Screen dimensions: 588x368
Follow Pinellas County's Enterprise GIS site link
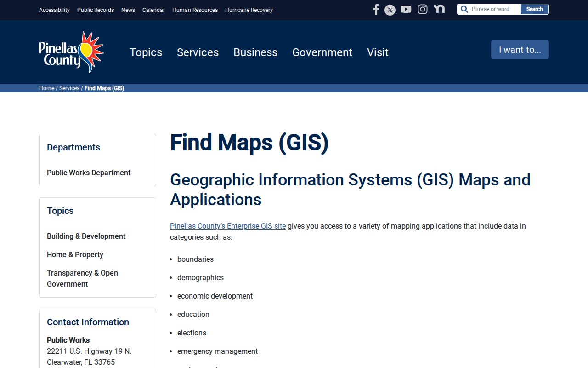228,226
